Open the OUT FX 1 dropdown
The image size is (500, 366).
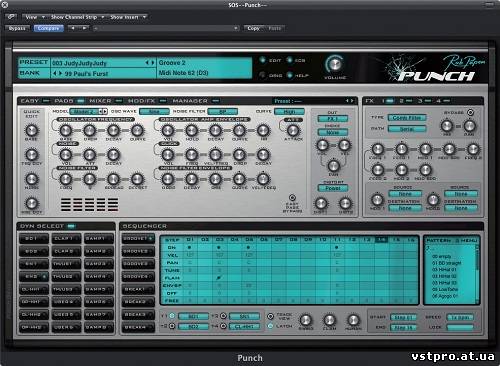[333, 119]
